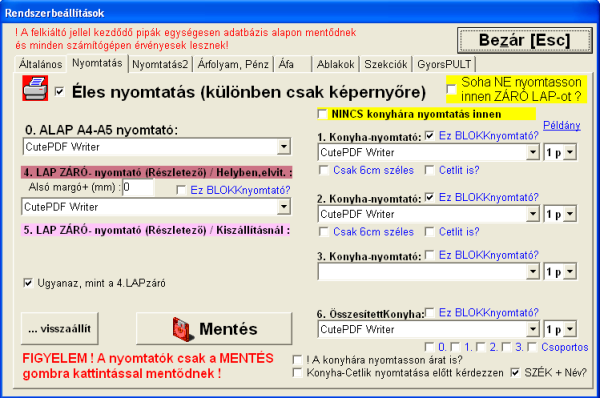Check Cetlit is? under 1. Konyha-nyomtató
The width and height of the screenshot is (600, 398).
coord(430,170)
